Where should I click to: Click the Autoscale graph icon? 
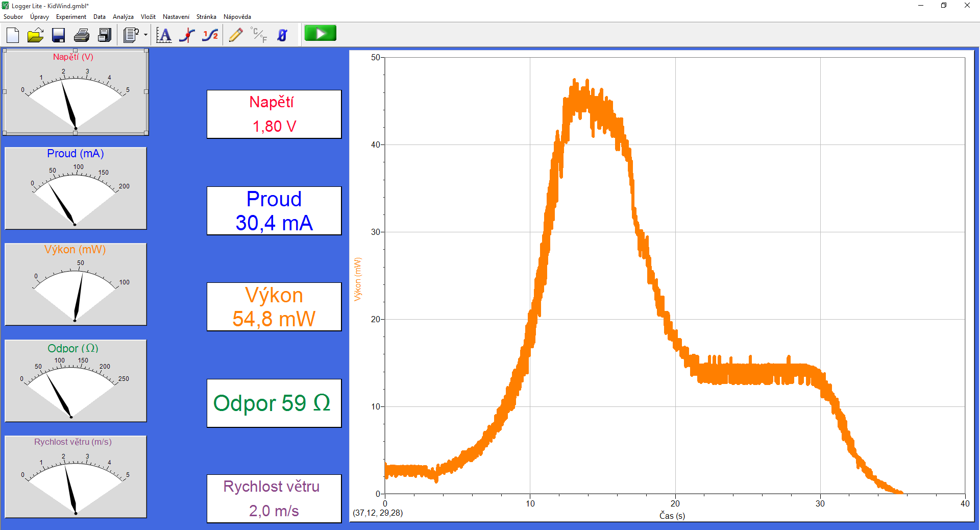[x=164, y=35]
